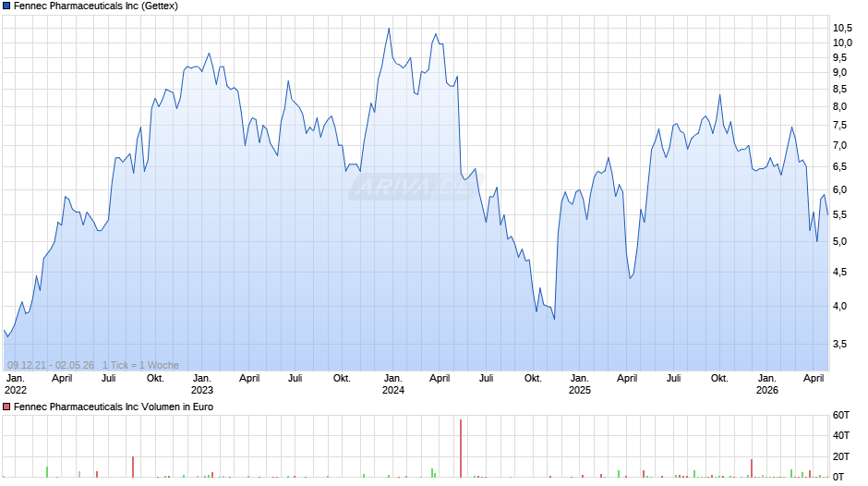Click the 6,5 price axis label
This screenshot has height=486, width=868.
(x=839, y=167)
